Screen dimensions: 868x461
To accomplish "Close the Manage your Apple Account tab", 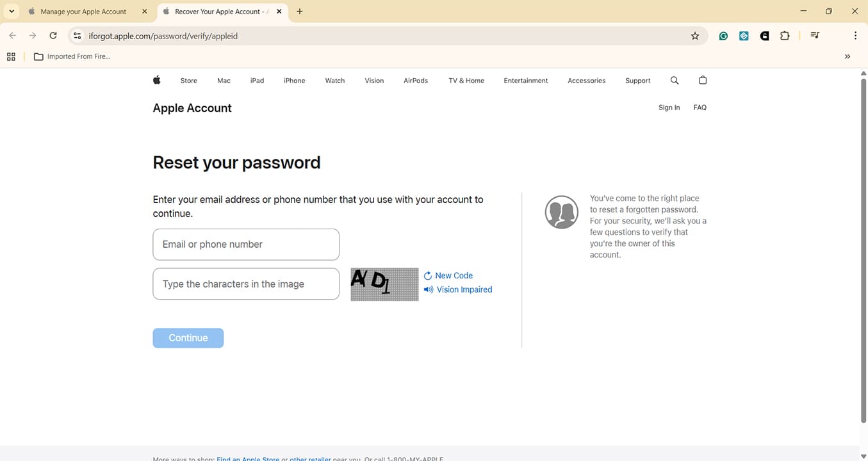I will [144, 12].
